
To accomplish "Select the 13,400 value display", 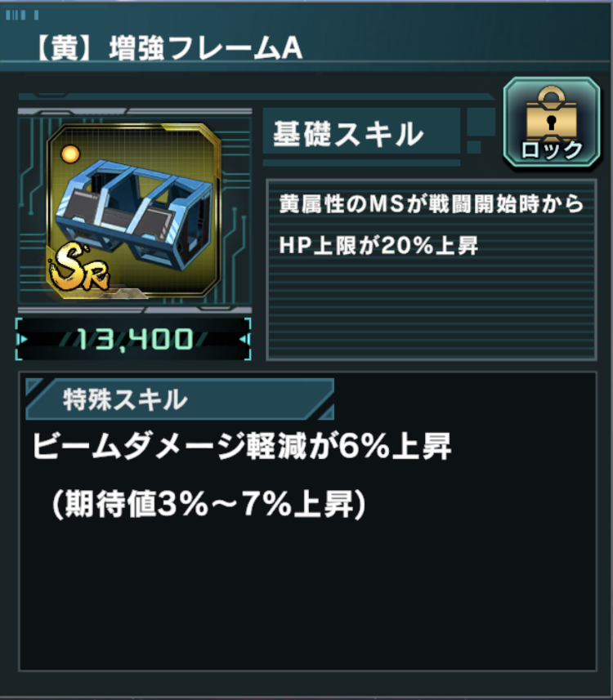I will pyautogui.click(x=133, y=339).
